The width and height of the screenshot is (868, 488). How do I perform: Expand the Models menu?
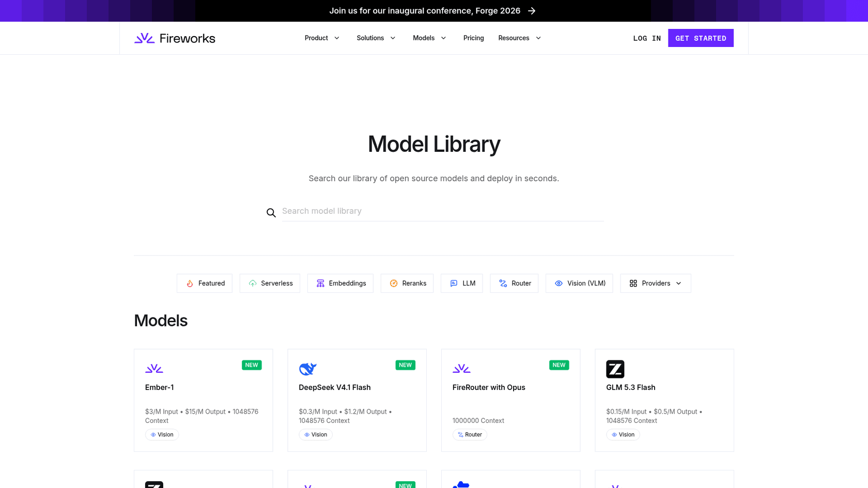pos(429,38)
